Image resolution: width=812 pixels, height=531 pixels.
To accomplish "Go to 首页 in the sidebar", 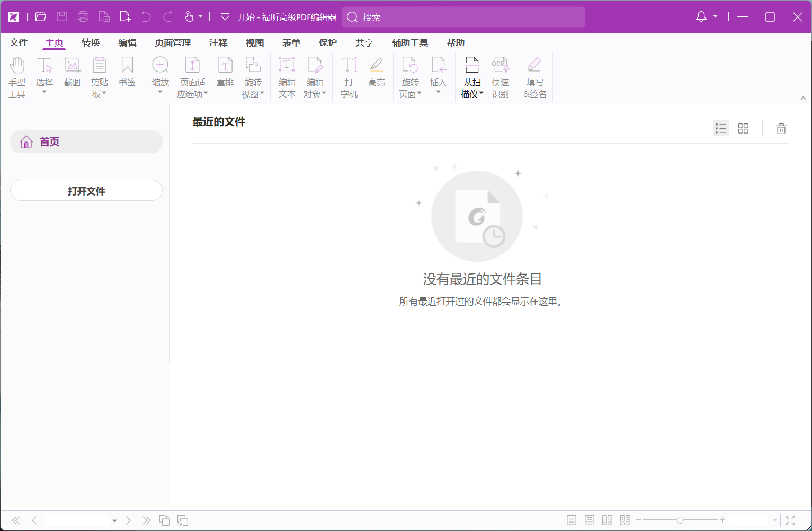I will pyautogui.click(x=48, y=141).
